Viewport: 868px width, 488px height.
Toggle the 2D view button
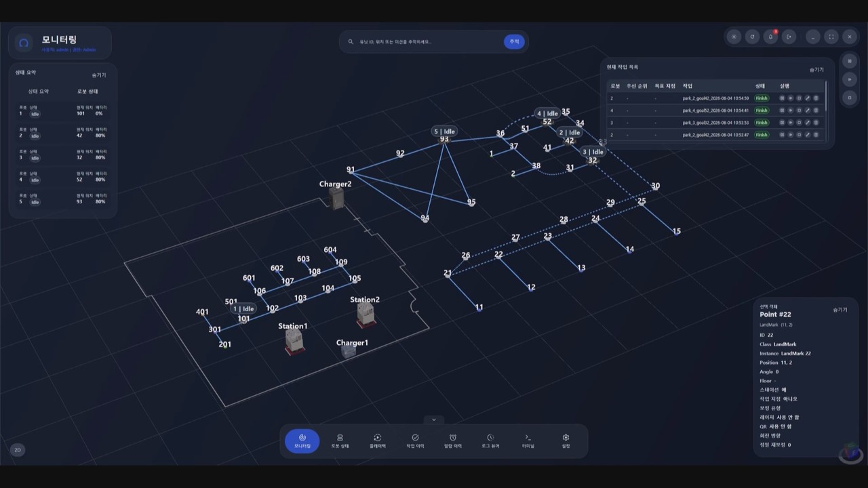18,449
